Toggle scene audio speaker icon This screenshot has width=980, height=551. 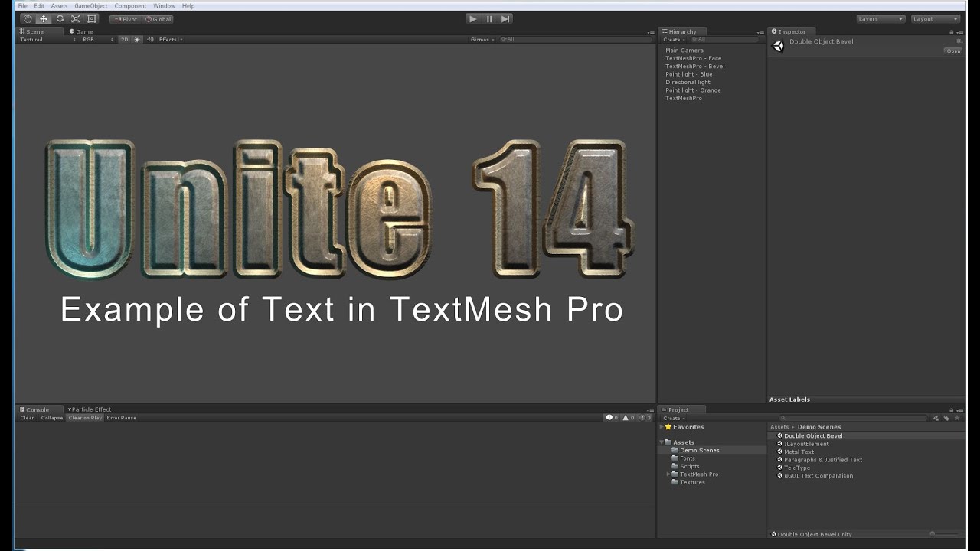pos(150,39)
